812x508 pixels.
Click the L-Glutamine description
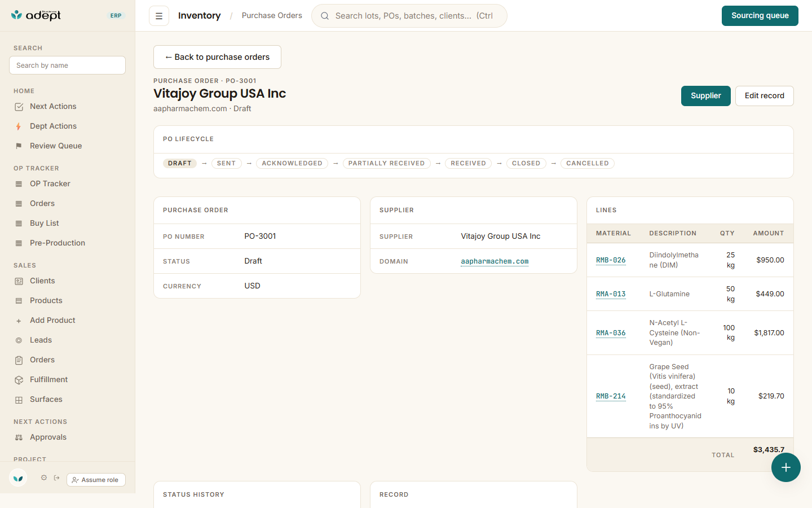click(669, 294)
